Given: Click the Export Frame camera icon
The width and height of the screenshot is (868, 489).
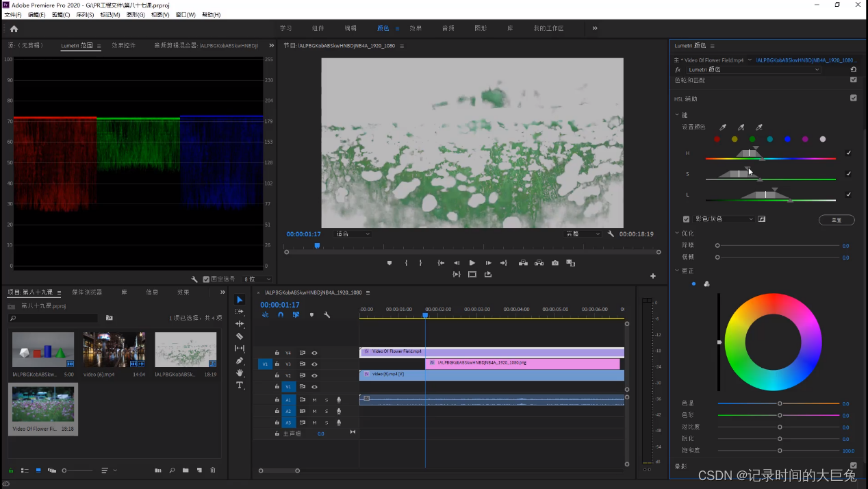Looking at the screenshot, I should [x=555, y=263].
